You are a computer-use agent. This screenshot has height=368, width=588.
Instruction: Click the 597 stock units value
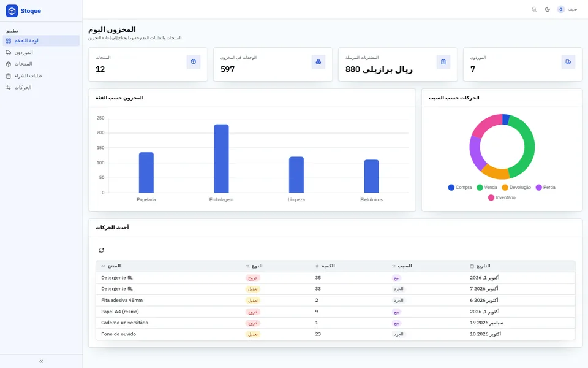coord(228,69)
